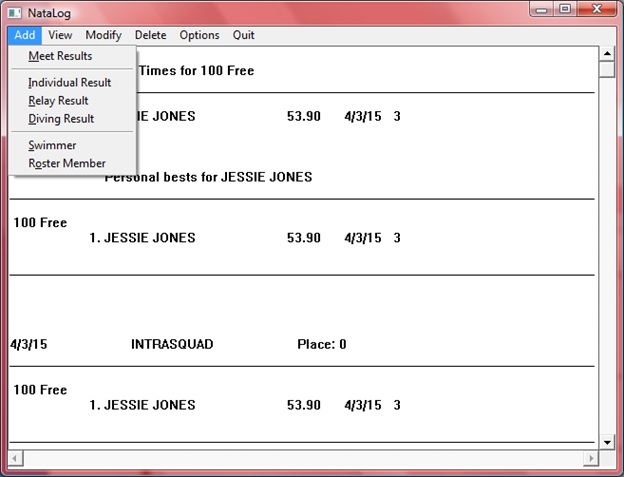624x477 pixels.
Task: Click the scroll down arrow
Action: coord(606,440)
